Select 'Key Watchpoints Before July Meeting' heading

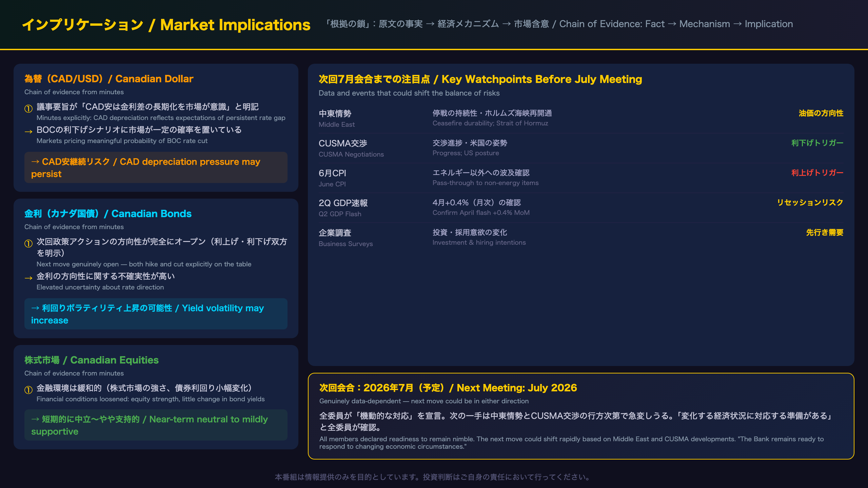[x=480, y=79]
